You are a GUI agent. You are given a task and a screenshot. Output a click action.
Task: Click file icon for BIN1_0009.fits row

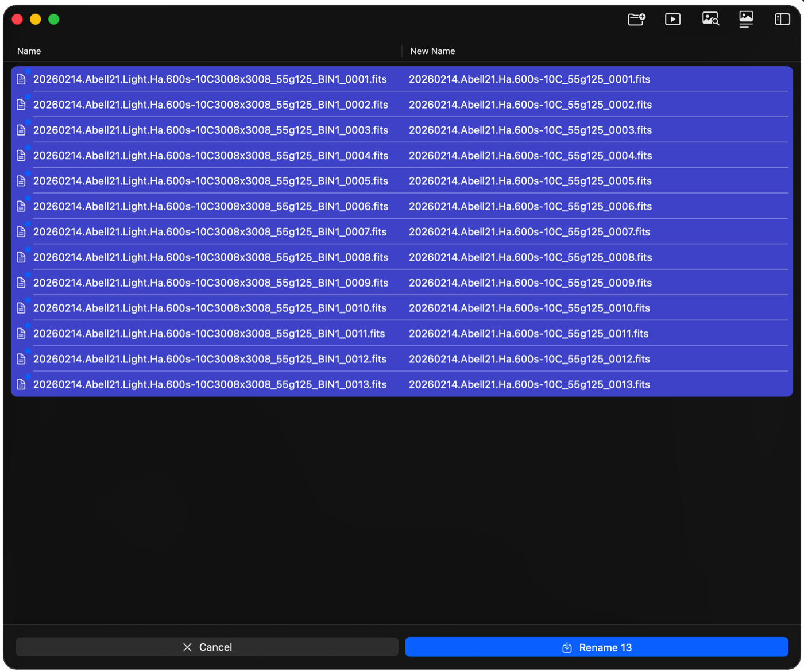tap(21, 283)
